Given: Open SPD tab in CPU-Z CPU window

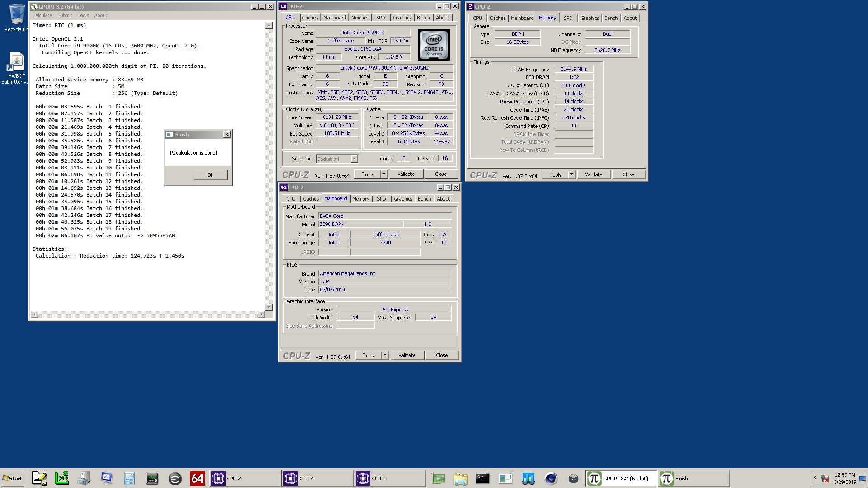Looking at the screenshot, I should pyautogui.click(x=381, y=18).
